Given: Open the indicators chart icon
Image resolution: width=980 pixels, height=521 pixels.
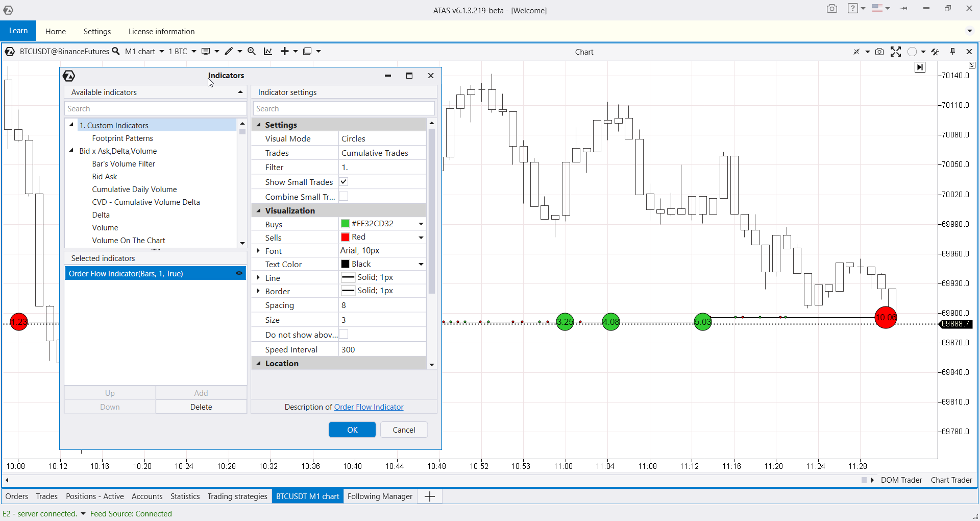Looking at the screenshot, I should click(268, 51).
